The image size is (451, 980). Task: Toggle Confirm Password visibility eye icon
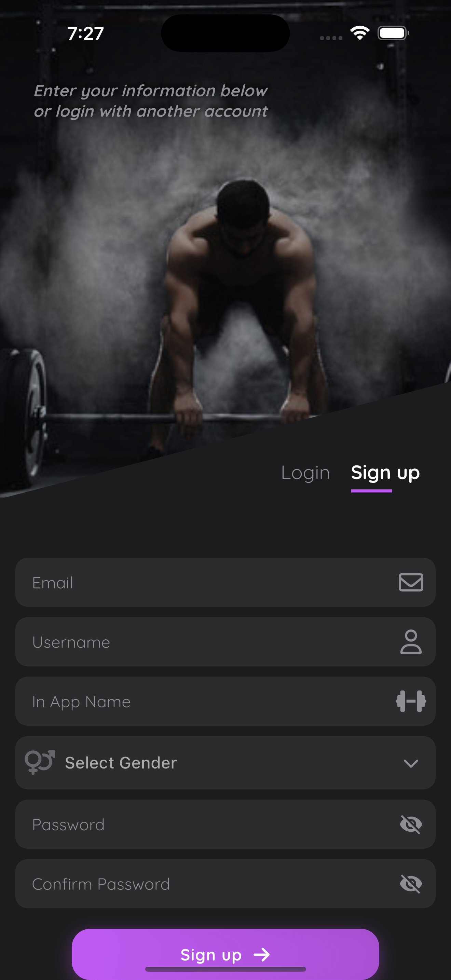(x=411, y=884)
